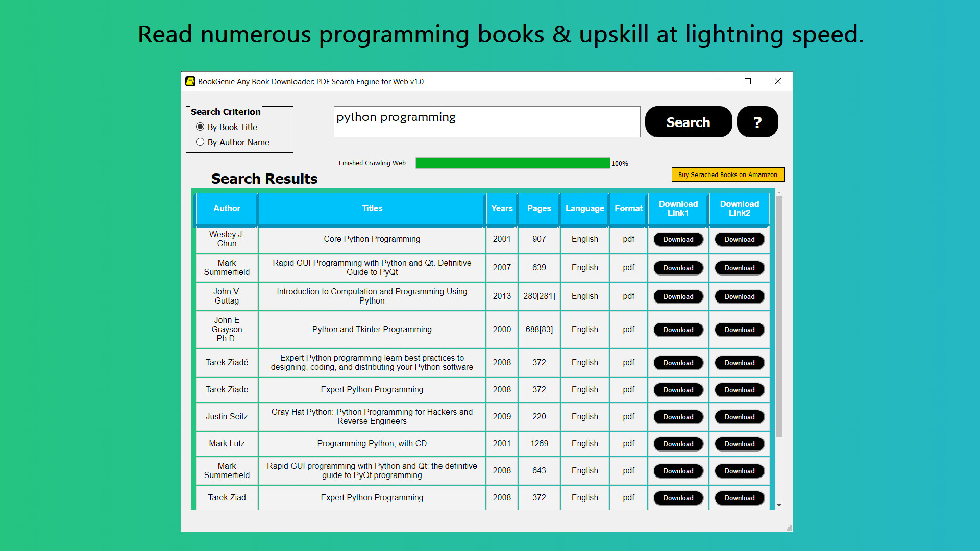The height and width of the screenshot is (551, 980).
Task: Select the By Author Name radio option
Action: (200, 142)
